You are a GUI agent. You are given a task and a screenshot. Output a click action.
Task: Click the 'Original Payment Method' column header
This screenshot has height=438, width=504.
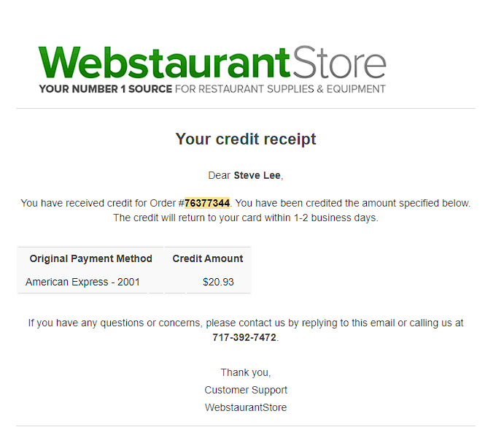coord(90,258)
